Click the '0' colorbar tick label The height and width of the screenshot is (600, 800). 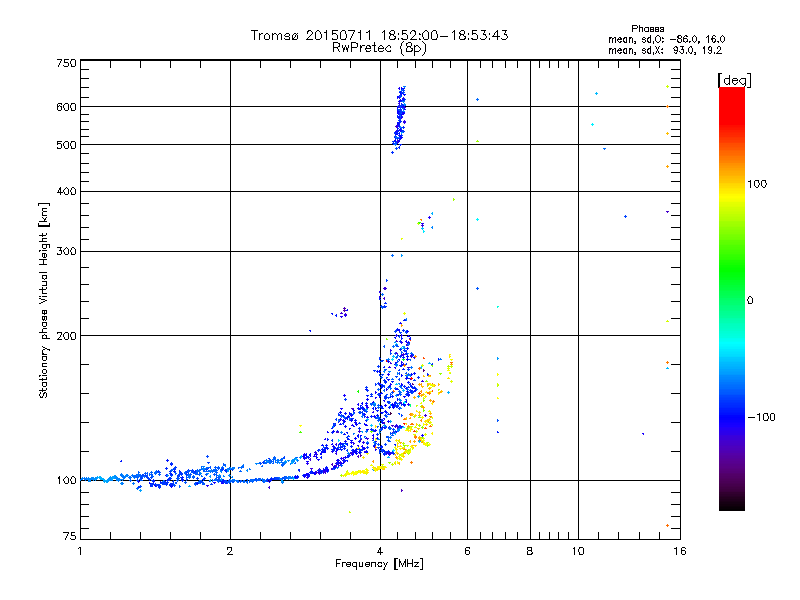click(750, 301)
